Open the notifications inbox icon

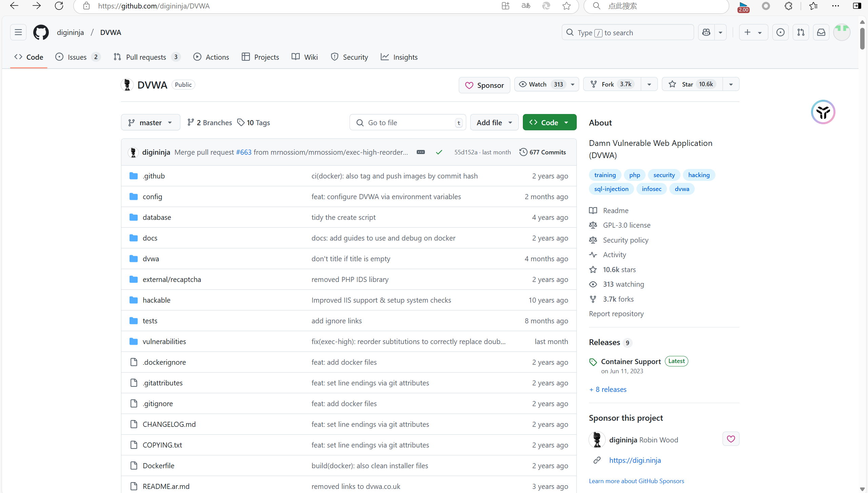[x=821, y=32]
